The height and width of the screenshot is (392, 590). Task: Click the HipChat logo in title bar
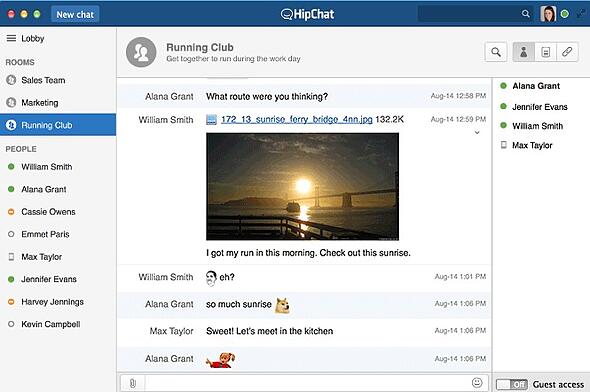(x=307, y=14)
